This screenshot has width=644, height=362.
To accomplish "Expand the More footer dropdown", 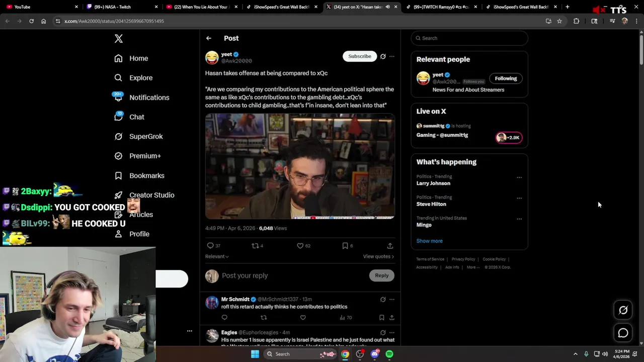I will tap(473, 267).
